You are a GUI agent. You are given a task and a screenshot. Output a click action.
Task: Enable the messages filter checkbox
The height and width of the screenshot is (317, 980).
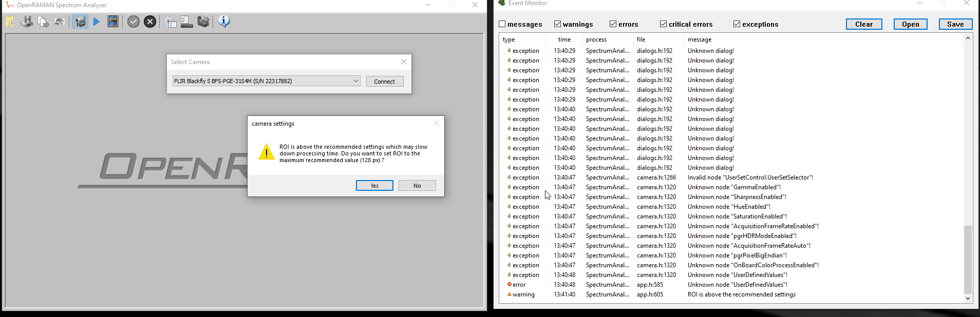(x=502, y=24)
